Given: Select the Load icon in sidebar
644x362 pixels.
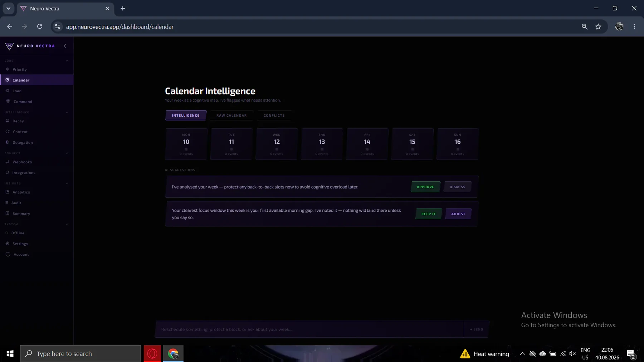Looking at the screenshot, I should (7, 90).
